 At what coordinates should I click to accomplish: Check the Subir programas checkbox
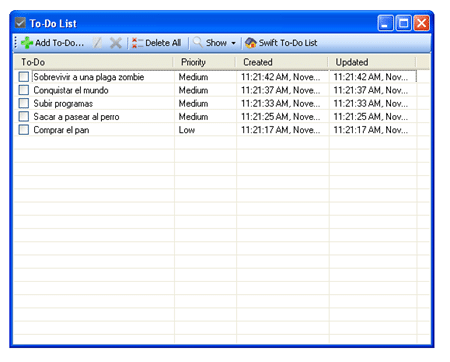pos(24,103)
